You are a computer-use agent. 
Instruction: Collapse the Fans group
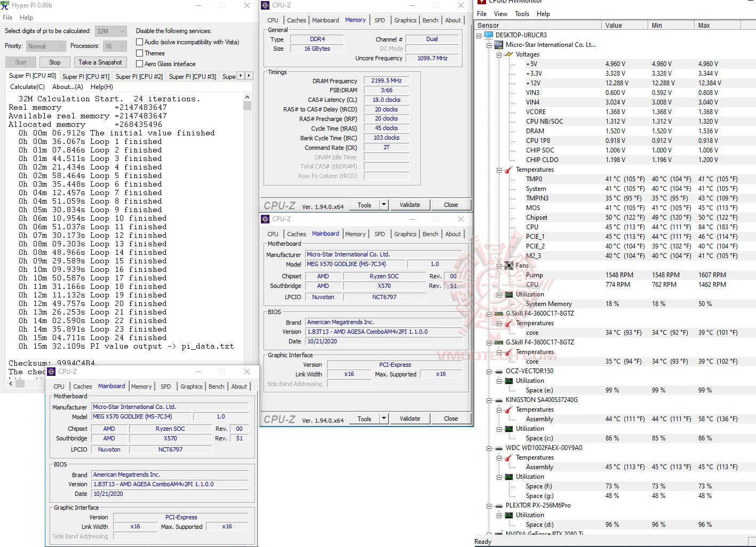(x=499, y=266)
